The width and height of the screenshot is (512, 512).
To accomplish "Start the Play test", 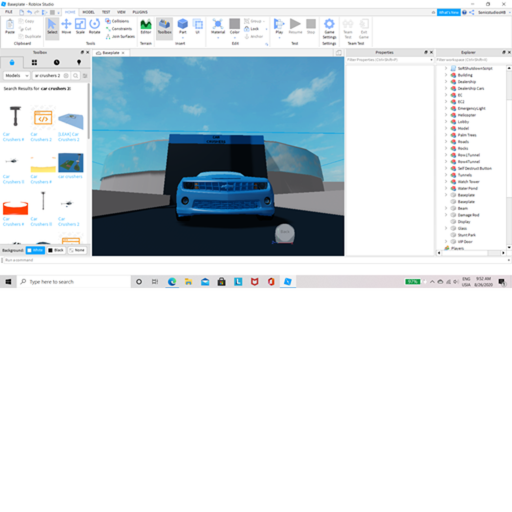I will point(279,27).
